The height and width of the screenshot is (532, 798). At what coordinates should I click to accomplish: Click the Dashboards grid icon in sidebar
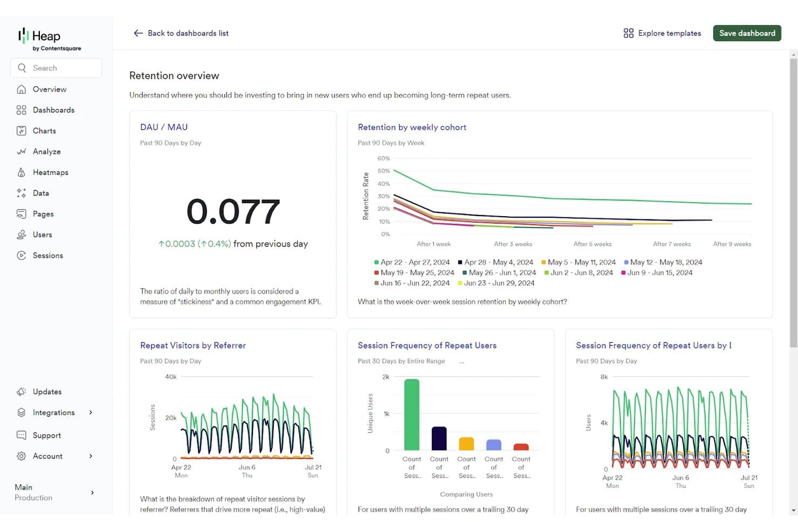coord(22,110)
